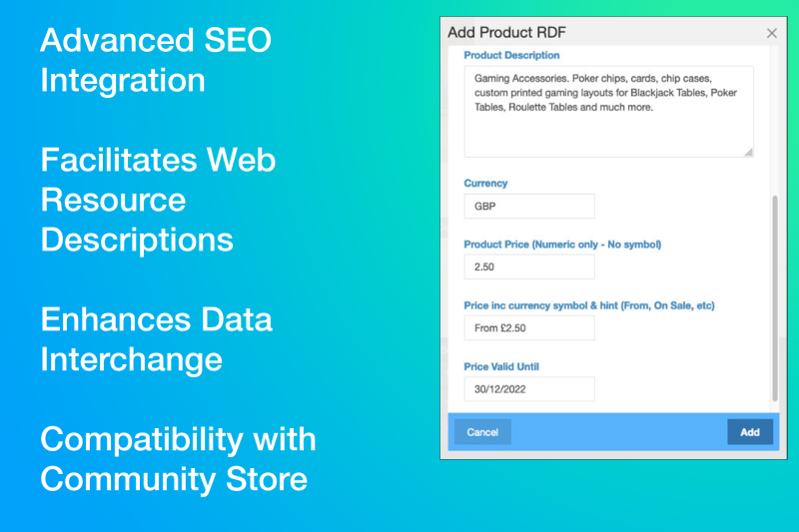Click the Product Description label
The image size is (799, 532).
point(511,56)
